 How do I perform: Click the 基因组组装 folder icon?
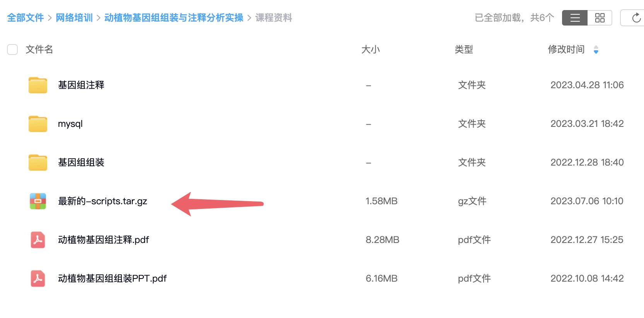pyautogui.click(x=38, y=162)
